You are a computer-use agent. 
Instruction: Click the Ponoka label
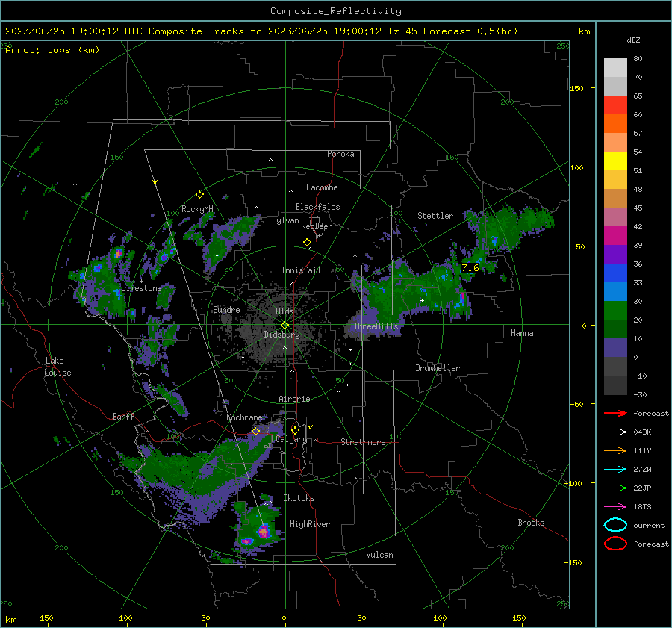pos(340,154)
